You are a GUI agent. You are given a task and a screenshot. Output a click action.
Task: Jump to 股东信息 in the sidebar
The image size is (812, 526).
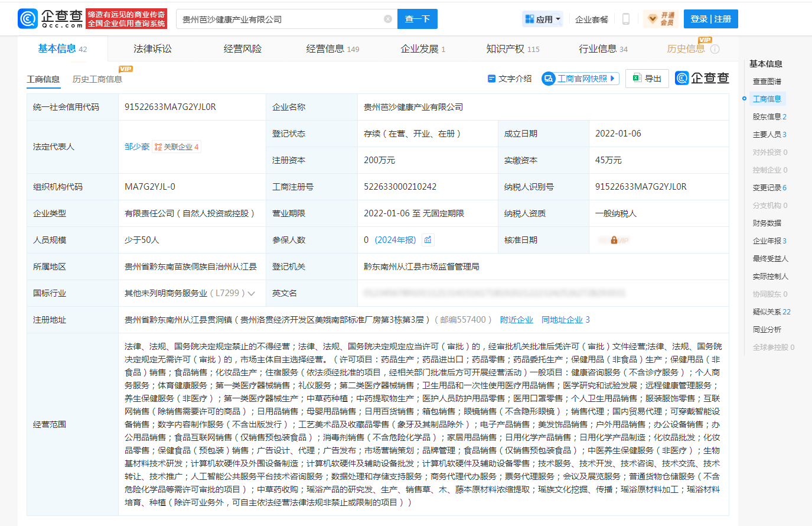(x=769, y=117)
